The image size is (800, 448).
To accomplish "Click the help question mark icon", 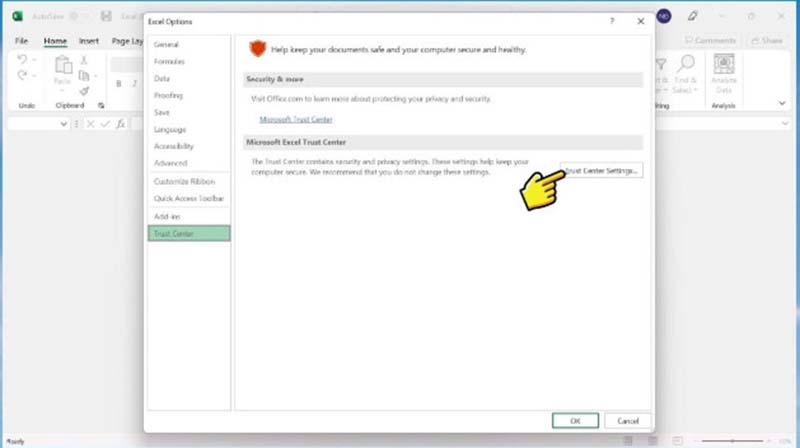I will click(x=612, y=21).
